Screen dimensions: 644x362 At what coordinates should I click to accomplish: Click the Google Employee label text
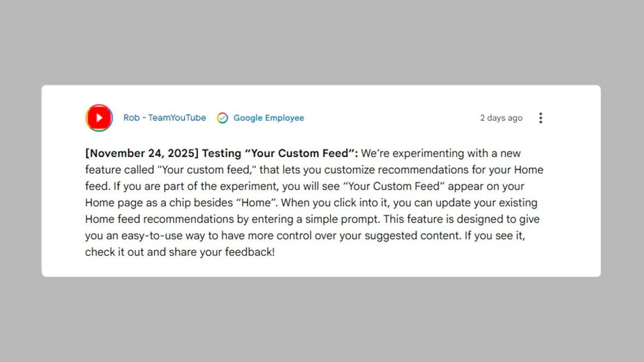coord(269,118)
